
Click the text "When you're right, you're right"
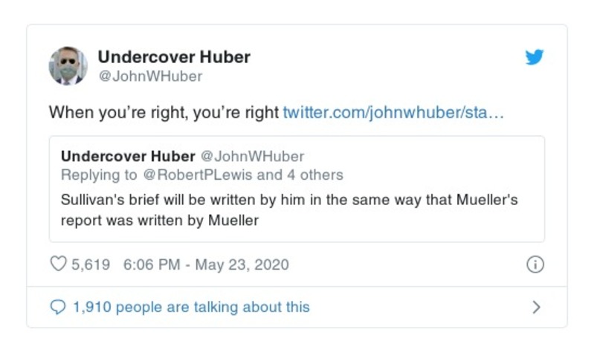pos(164,114)
